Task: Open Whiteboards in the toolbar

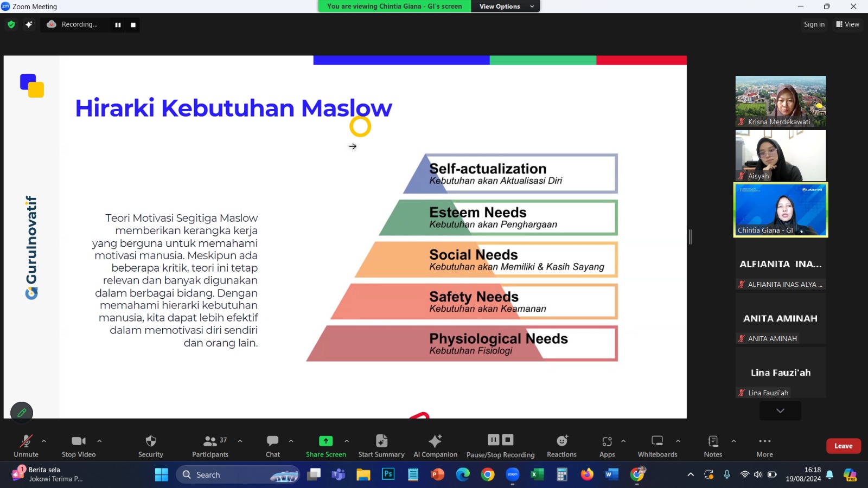Action: [x=657, y=441]
